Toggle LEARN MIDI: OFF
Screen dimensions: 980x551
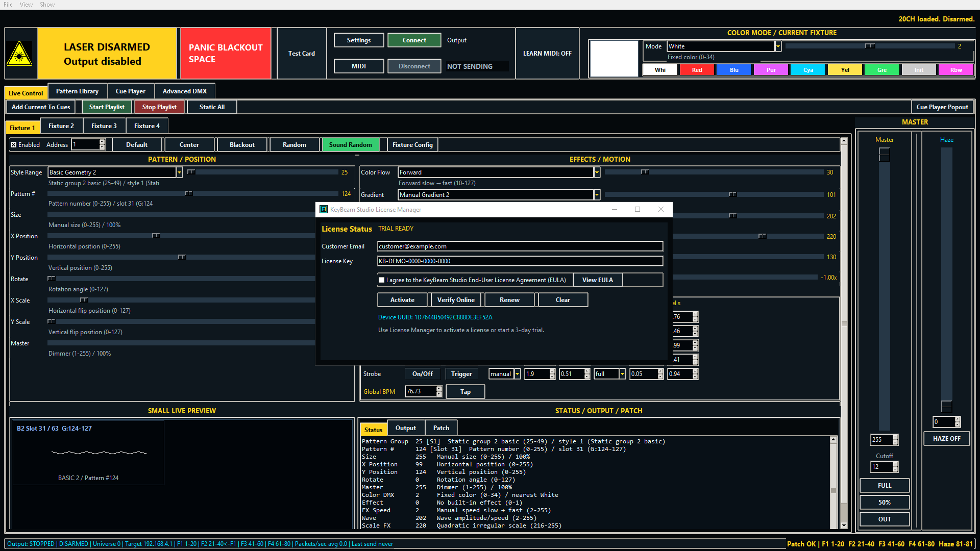tap(547, 54)
